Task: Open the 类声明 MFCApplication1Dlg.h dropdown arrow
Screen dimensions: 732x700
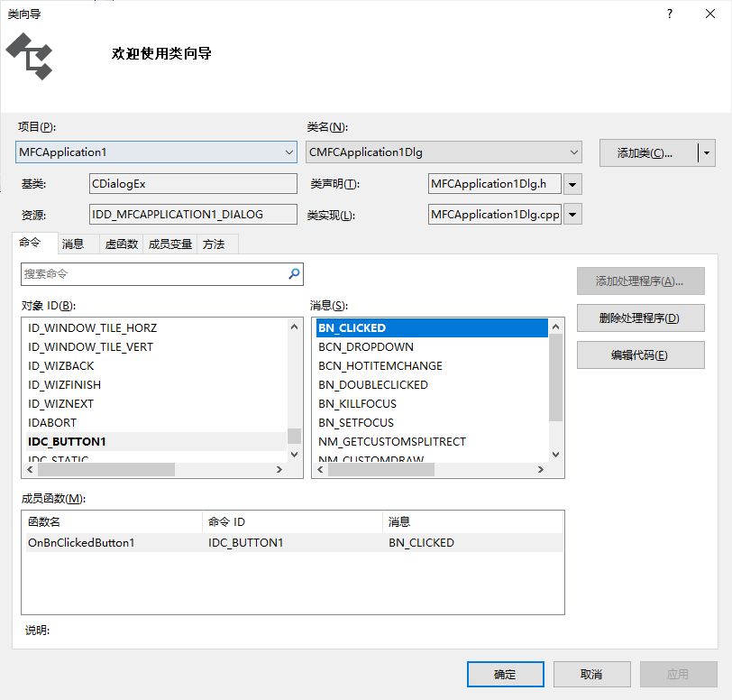Action: (572, 184)
